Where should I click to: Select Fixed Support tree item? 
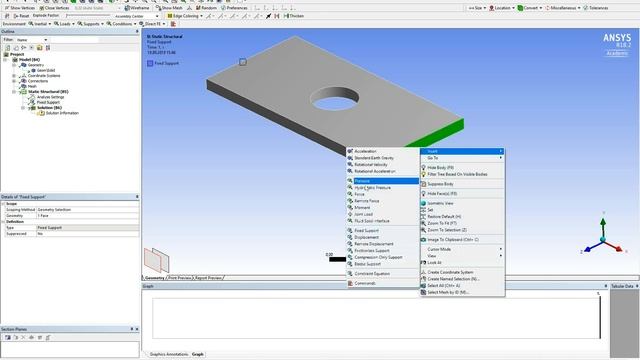pos(48,102)
